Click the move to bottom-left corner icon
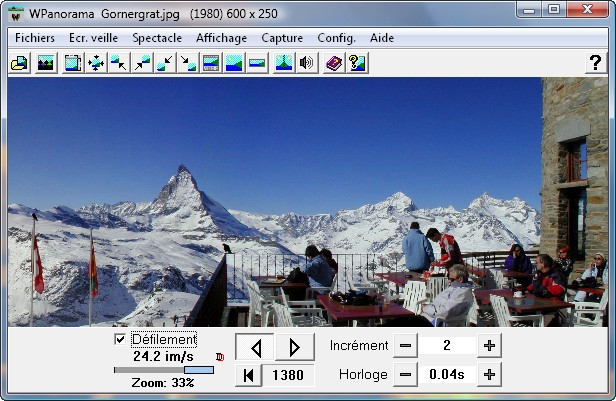This screenshot has width=616, height=401. click(x=165, y=63)
